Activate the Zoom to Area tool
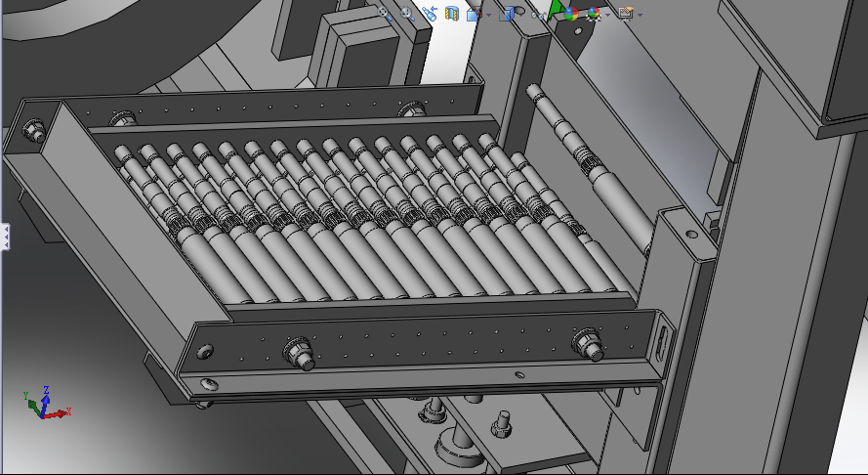 pos(407,14)
